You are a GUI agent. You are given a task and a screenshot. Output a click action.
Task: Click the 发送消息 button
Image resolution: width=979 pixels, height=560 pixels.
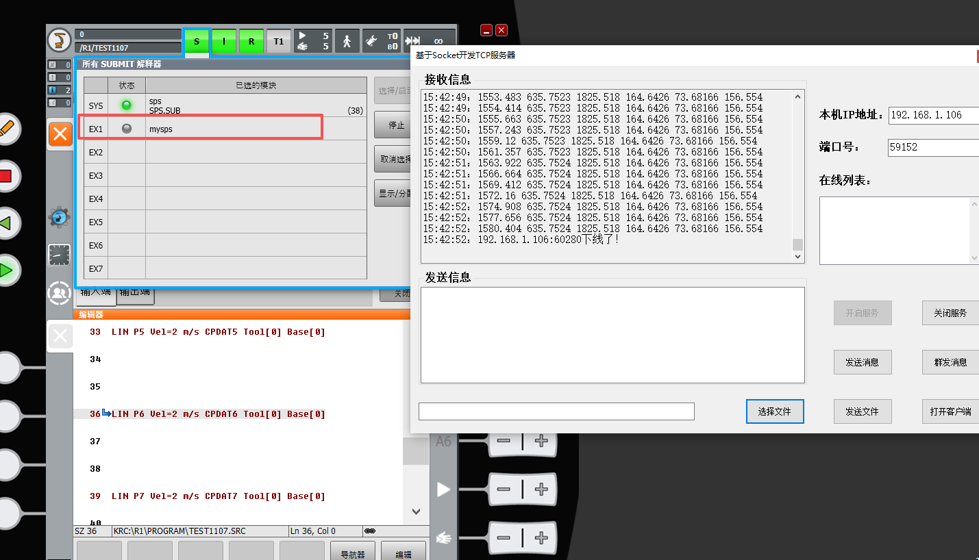pos(862,362)
